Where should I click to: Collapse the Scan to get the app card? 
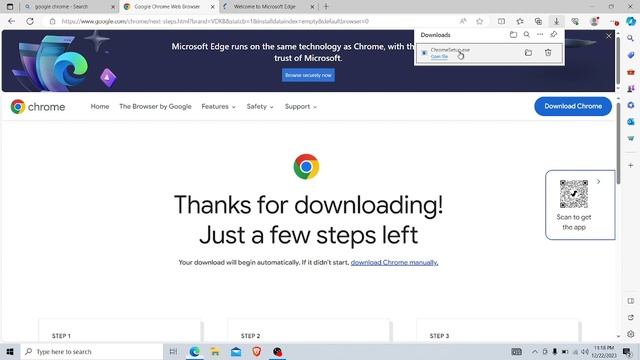[598, 182]
